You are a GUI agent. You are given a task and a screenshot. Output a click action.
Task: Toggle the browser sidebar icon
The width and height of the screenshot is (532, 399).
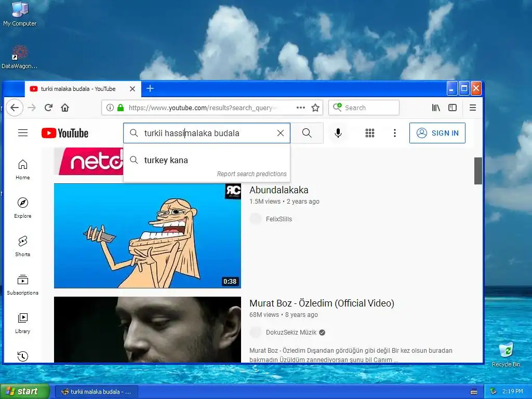pyautogui.click(x=453, y=108)
